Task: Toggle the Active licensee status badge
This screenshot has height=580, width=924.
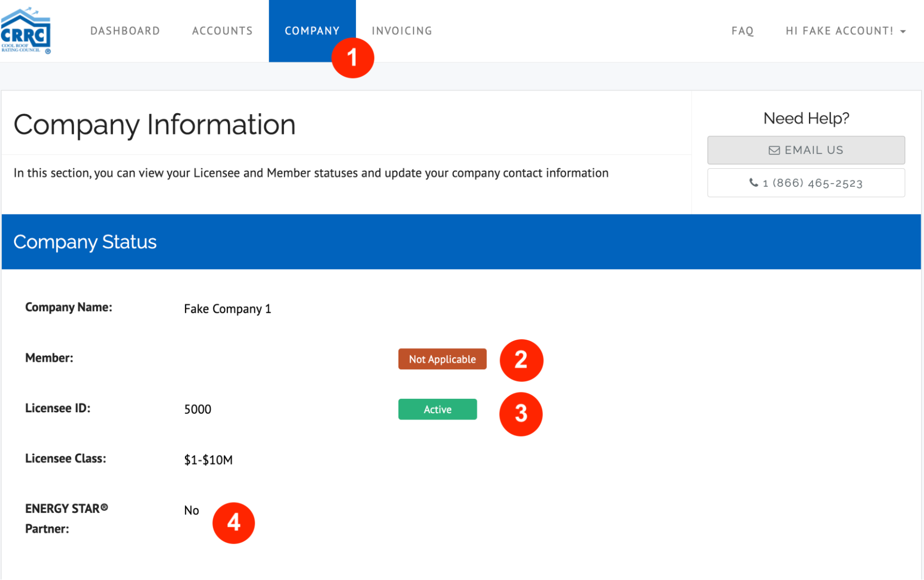Action: (437, 409)
